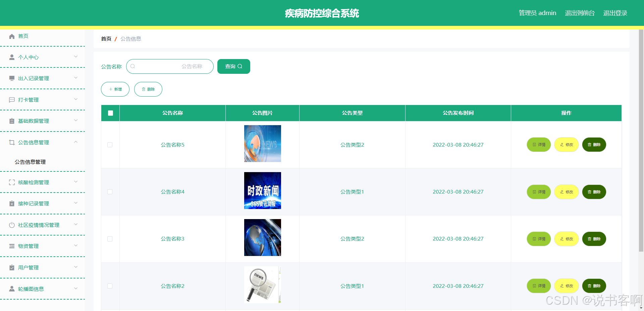Click the person icon beside 个人中心

pyautogui.click(x=12, y=57)
